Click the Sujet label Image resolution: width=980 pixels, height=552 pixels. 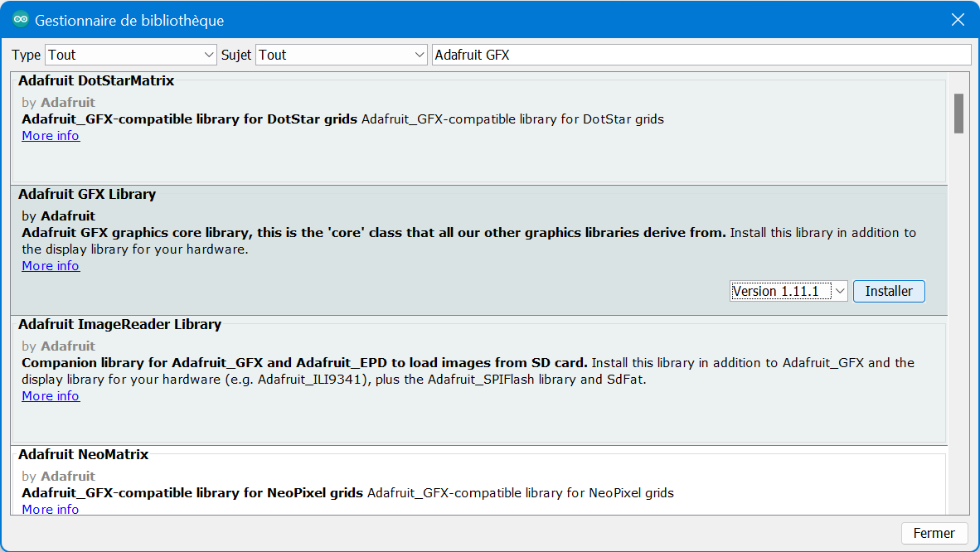pyautogui.click(x=236, y=55)
